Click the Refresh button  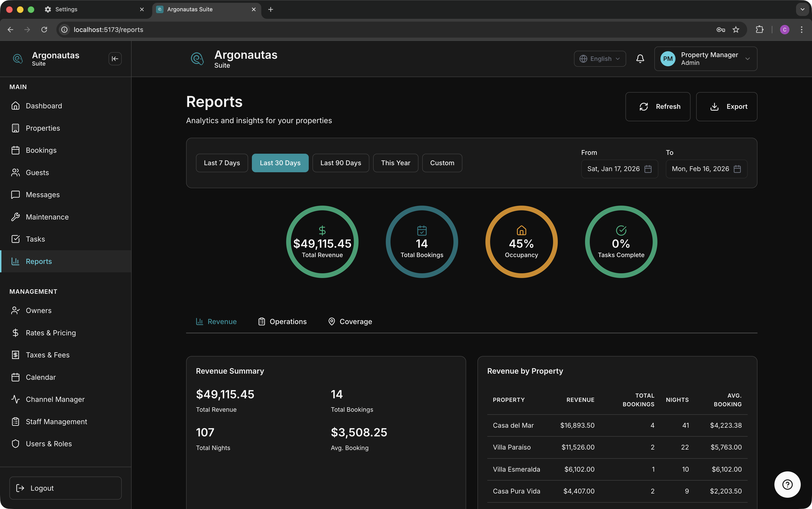click(x=658, y=107)
